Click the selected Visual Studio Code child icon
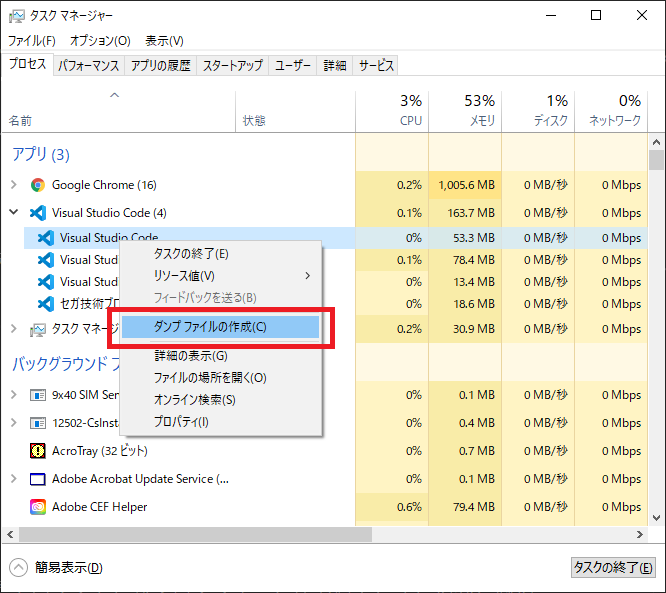This screenshot has width=666, height=593. (46, 238)
